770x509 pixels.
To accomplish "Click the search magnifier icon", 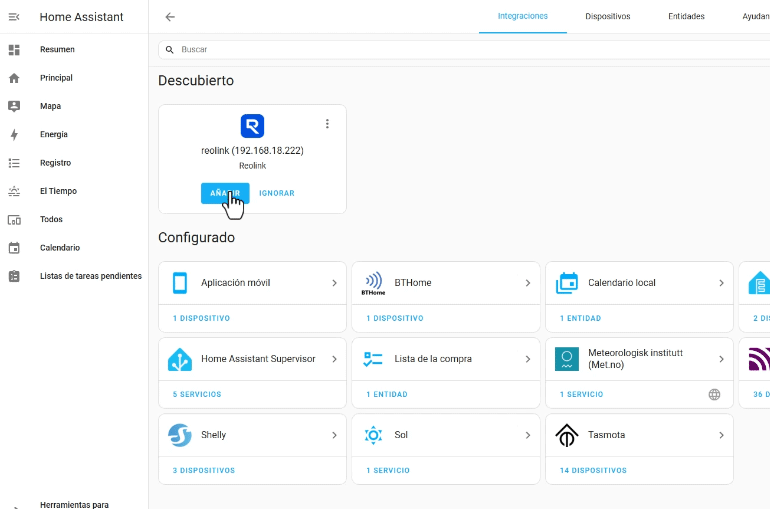I will click(x=169, y=50).
